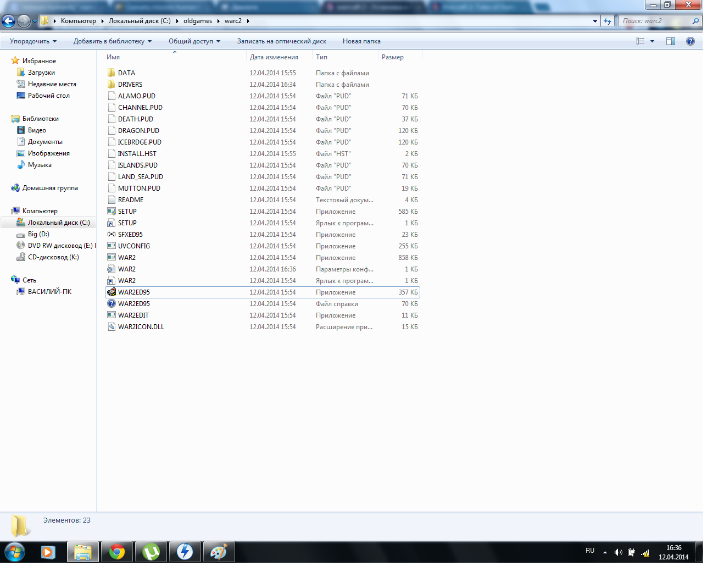This screenshot has height=588, width=713.
Task: Click the network signal tray icon
Action: pyautogui.click(x=645, y=552)
